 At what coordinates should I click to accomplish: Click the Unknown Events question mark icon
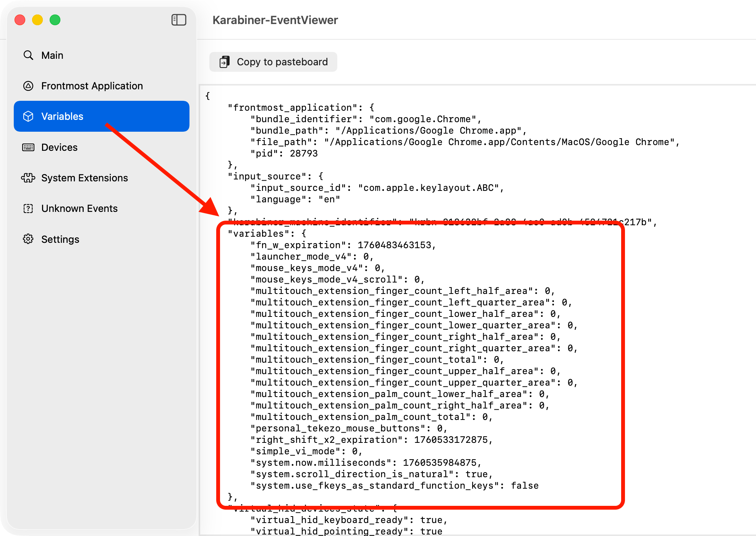click(28, 208)
